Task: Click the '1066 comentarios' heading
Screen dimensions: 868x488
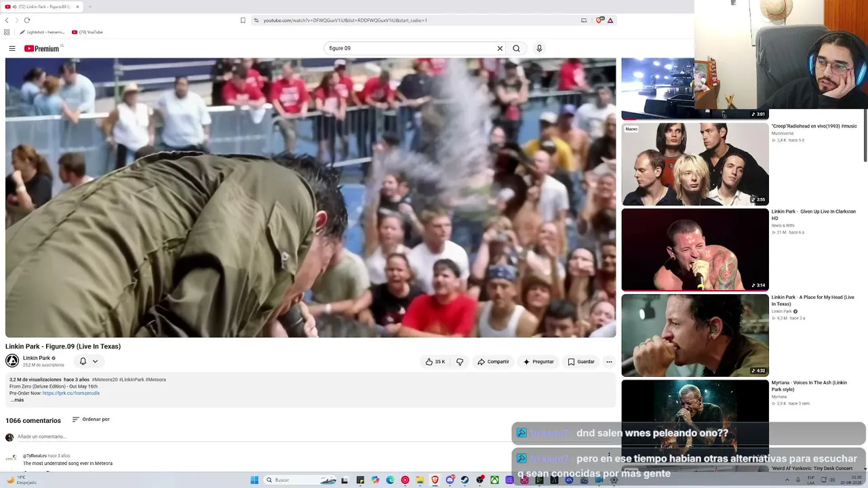Action: coord(33,420)
